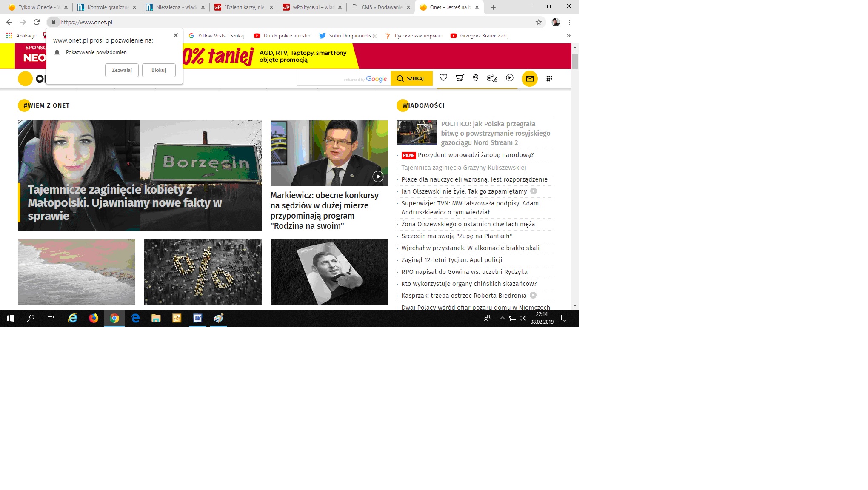Open the services grid menu icon
Viewport: 868px width, 490px height.
point(549,79)
